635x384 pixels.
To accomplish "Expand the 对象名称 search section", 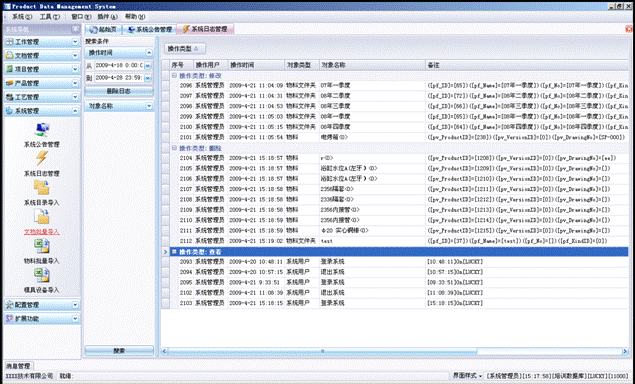I will click(x=149, y=106).
